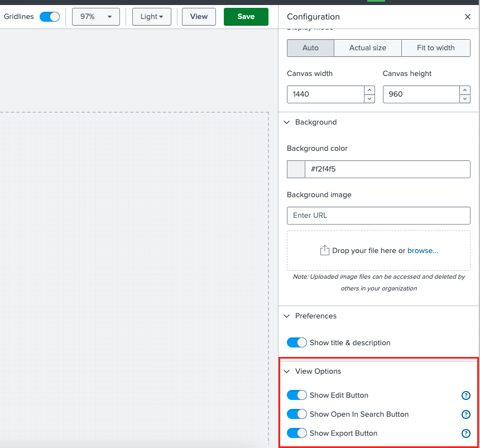This screenshot has width=480, height=448.
Task: Turn off the Show Edit Button toggle
Action: (x=297, y=395)
